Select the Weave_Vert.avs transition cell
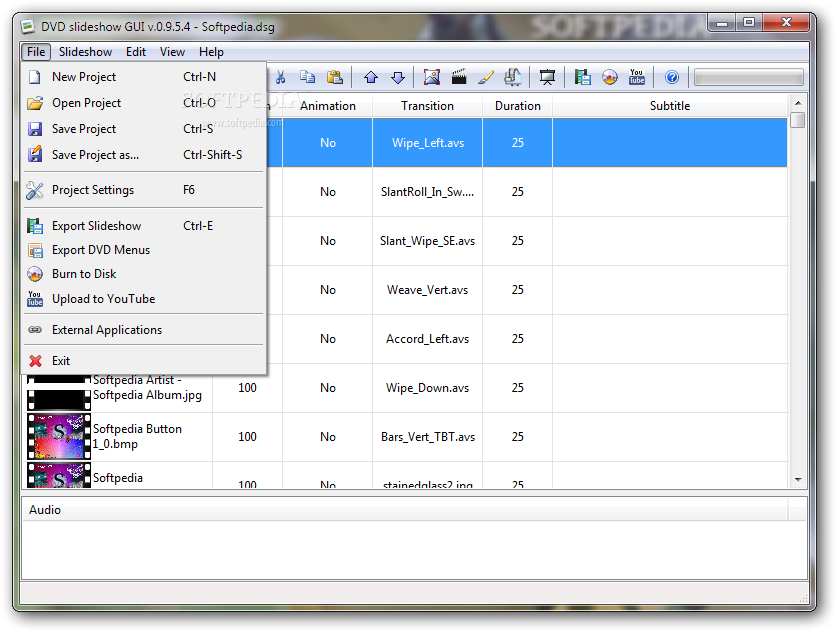This screenshot has height=632, width=837. pos(428,290)
